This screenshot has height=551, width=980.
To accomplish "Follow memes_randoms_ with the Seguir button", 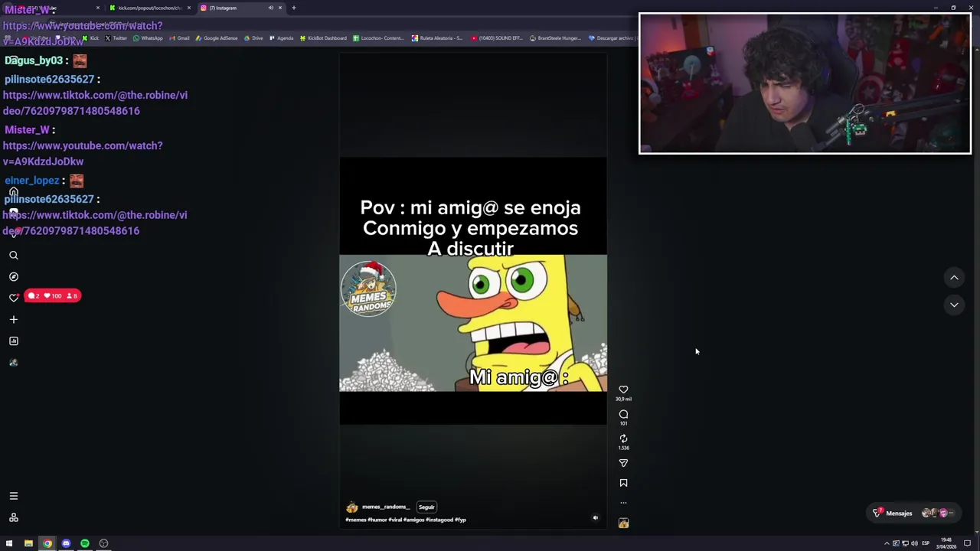I will [x=426, y=507].
